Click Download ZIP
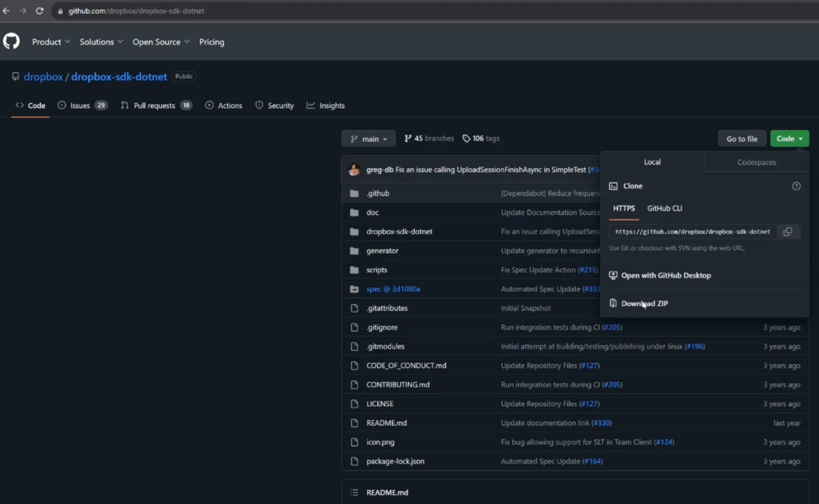 tap(645, 303)
